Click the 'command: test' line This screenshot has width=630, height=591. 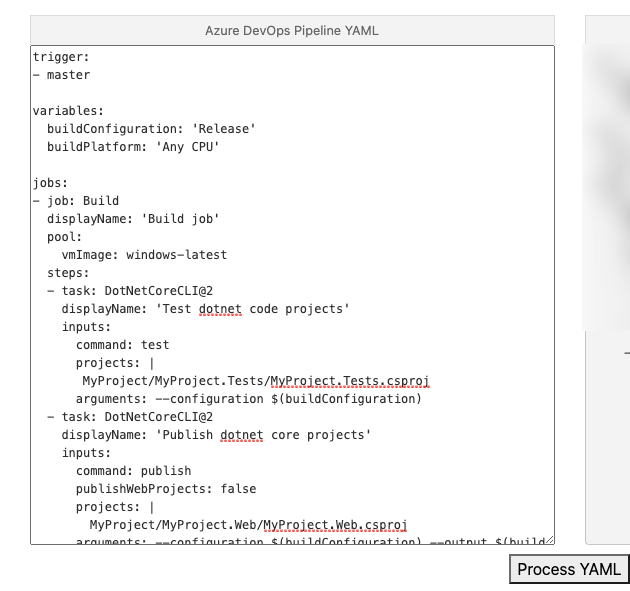point(123,345)
